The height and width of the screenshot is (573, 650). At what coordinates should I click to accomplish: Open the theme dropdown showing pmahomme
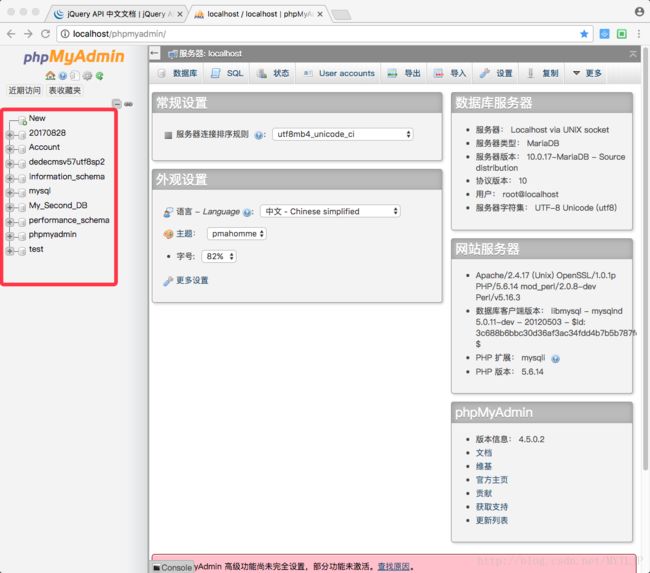(x=237, y=233)
